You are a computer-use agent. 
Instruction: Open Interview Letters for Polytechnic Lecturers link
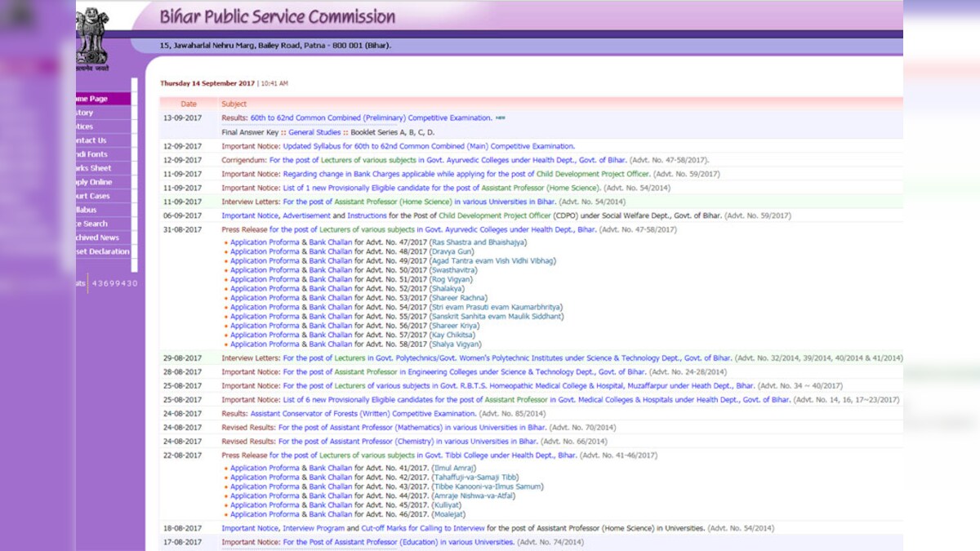(x=507, y=358)
